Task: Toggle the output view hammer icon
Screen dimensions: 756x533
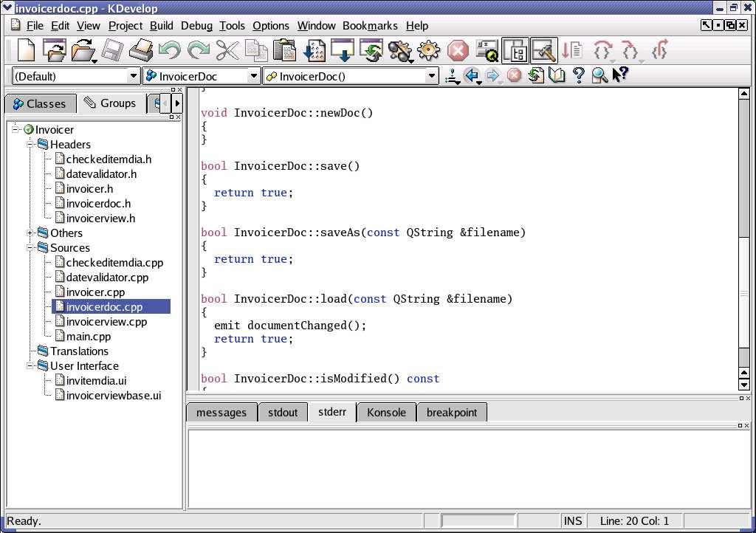Action: tap(544, 50)
